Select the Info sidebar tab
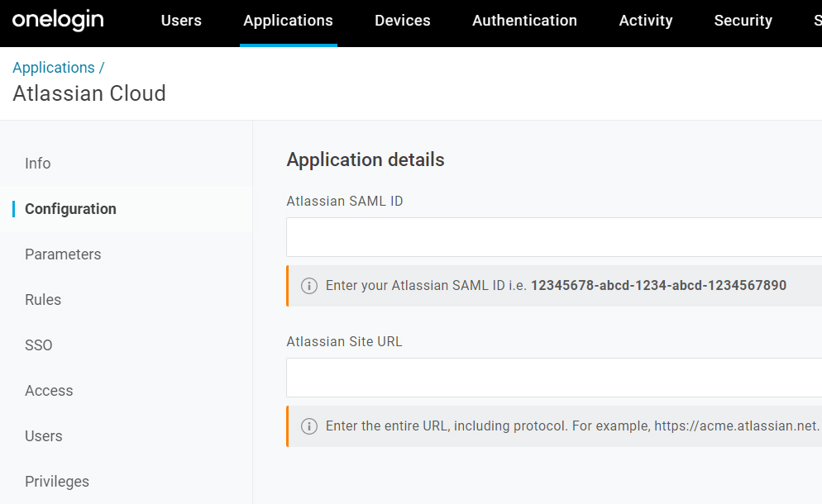 pos(38,164)
